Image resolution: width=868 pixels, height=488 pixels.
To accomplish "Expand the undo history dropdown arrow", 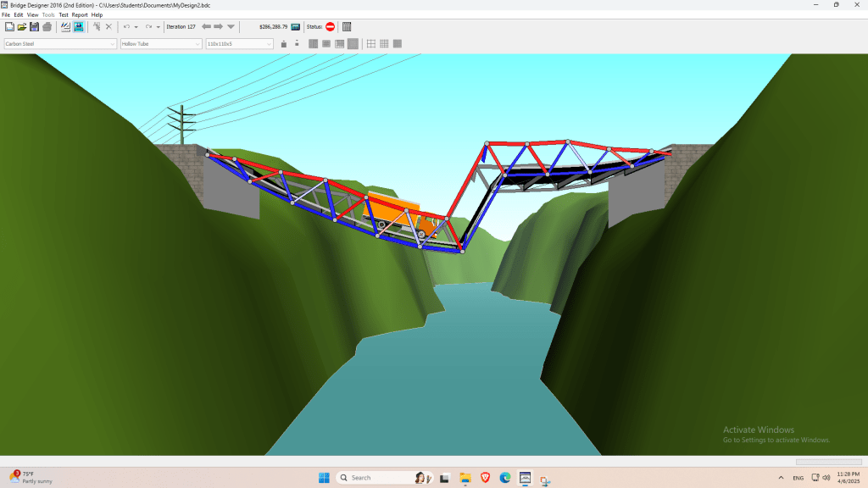I will (136, 26).
